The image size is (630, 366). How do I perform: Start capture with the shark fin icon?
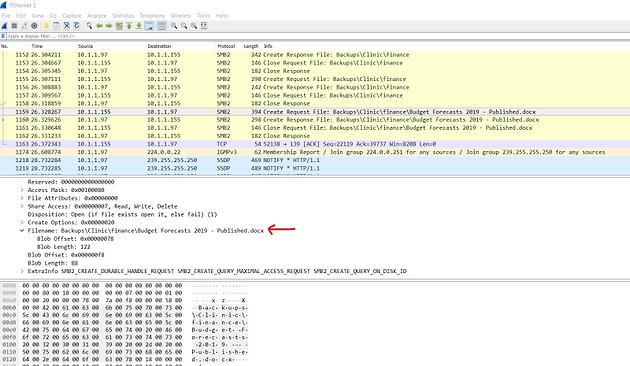tap(4, 26)
